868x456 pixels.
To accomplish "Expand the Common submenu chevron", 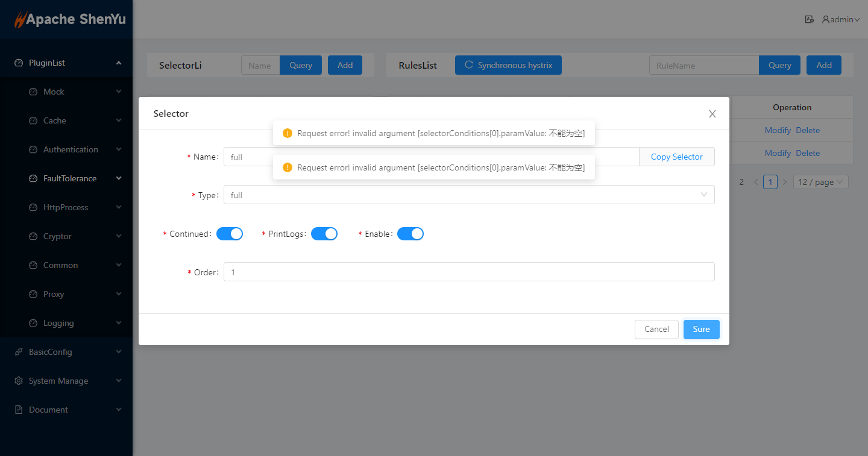I will pos(119,265).
